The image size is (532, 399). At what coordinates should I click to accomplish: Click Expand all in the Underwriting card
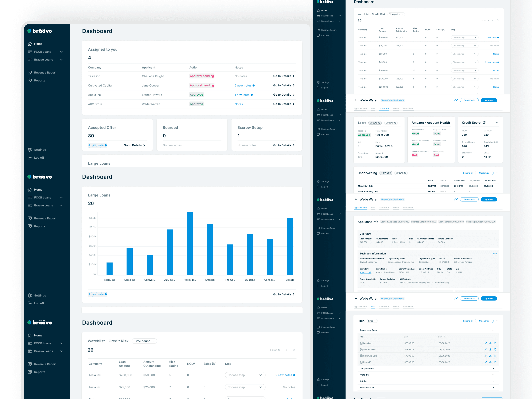(x=468, y=173)
